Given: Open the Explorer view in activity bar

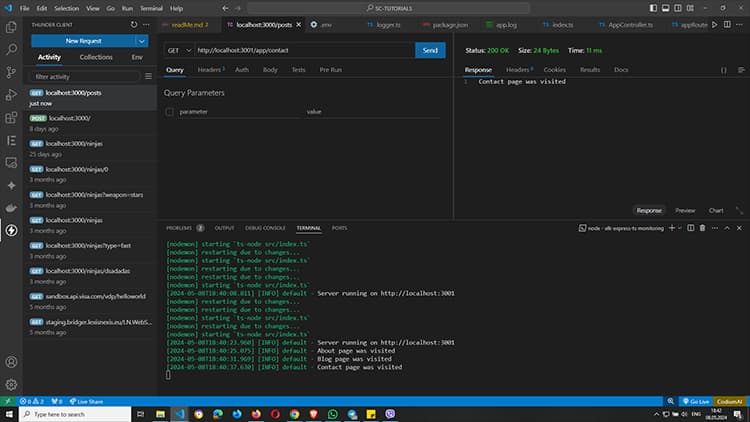Looking at the screenshot, I should pyautogui.click(x=11, y=26).
